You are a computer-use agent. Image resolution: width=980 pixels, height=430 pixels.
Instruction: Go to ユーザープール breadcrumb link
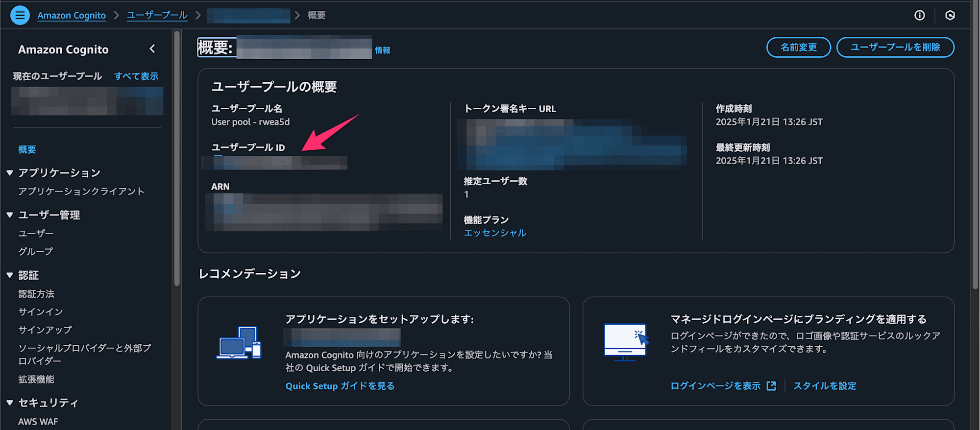coord(157,15)
